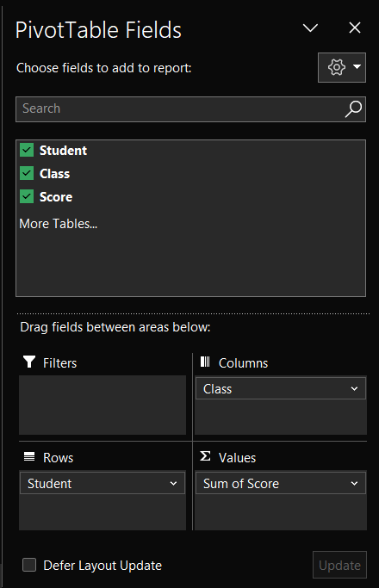
Task: Click the magnifier icon in Search box
Action: [353, 109]
